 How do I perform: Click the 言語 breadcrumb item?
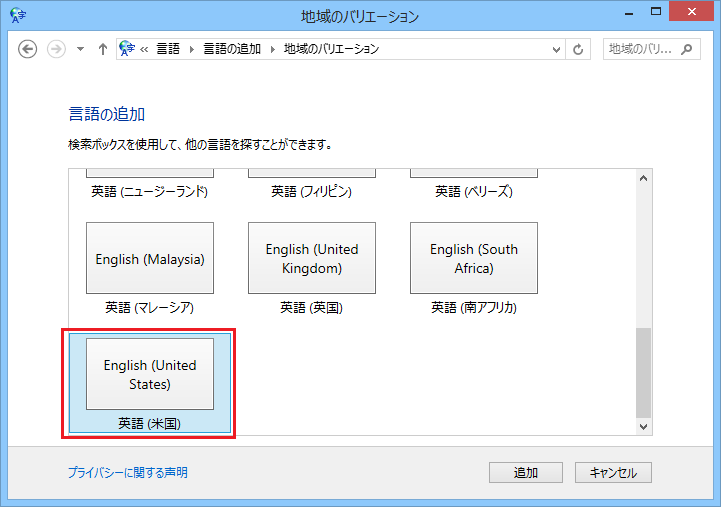point(168,49)
